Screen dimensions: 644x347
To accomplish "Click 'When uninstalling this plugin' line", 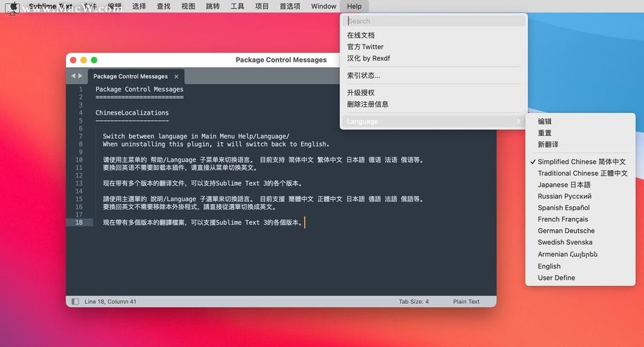I will point(216,144).
